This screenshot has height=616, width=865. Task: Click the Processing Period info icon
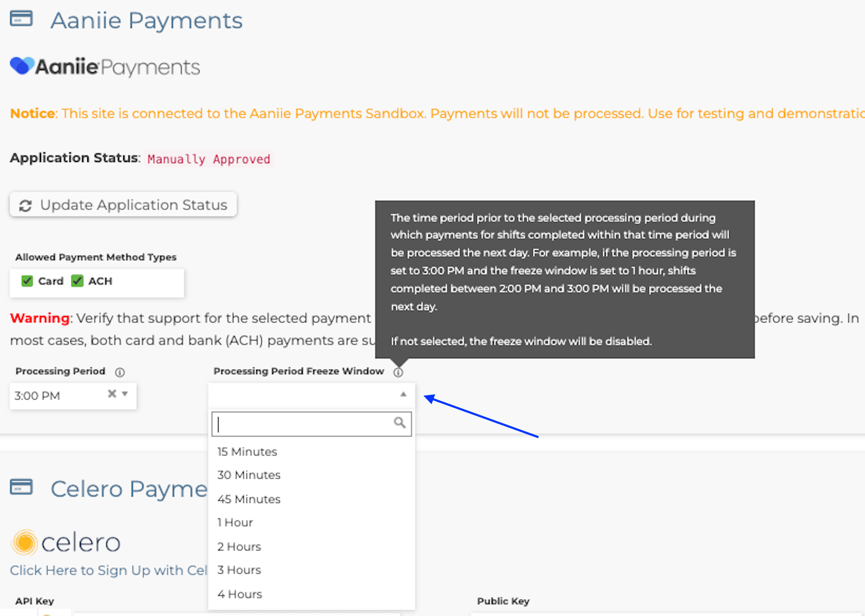coord(120,372)
